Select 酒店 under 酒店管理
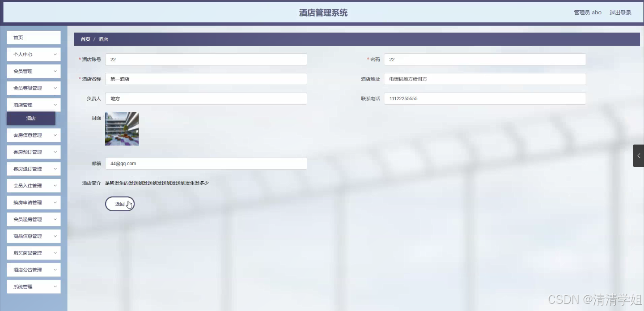This screenshot has width=644, height=311. pos(30,118)
